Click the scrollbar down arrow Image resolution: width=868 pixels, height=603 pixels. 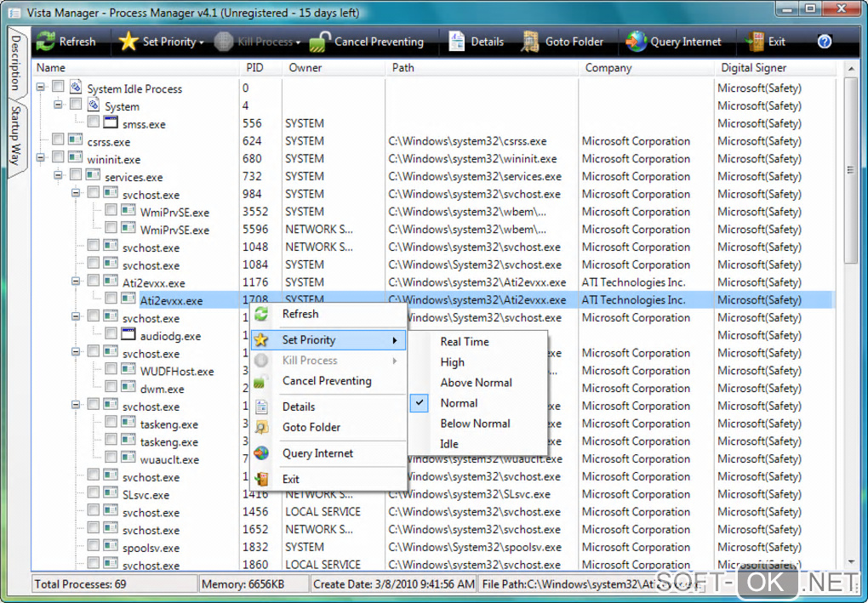point(850,563)
